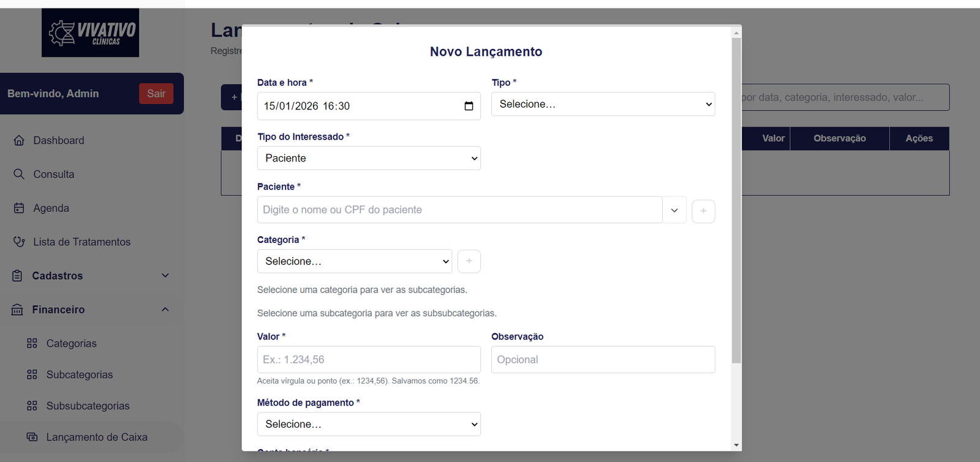Open the Tipo dropdown

(x=603, y=104)
